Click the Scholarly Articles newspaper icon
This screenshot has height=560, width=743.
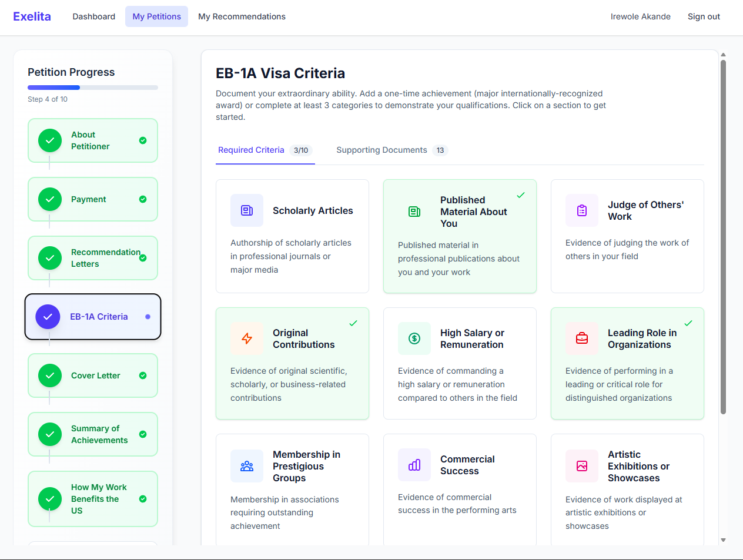[247, 210]
